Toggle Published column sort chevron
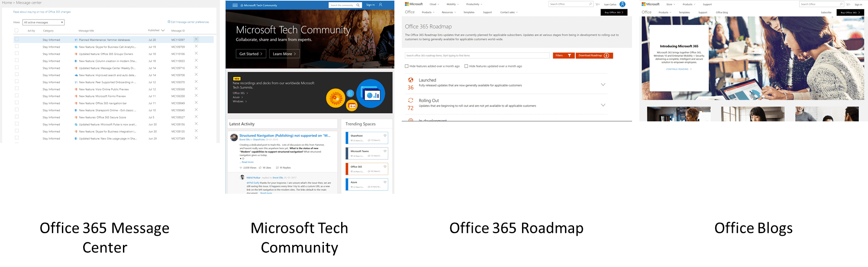This screenshot has width=868, height=267. (163, 30)
